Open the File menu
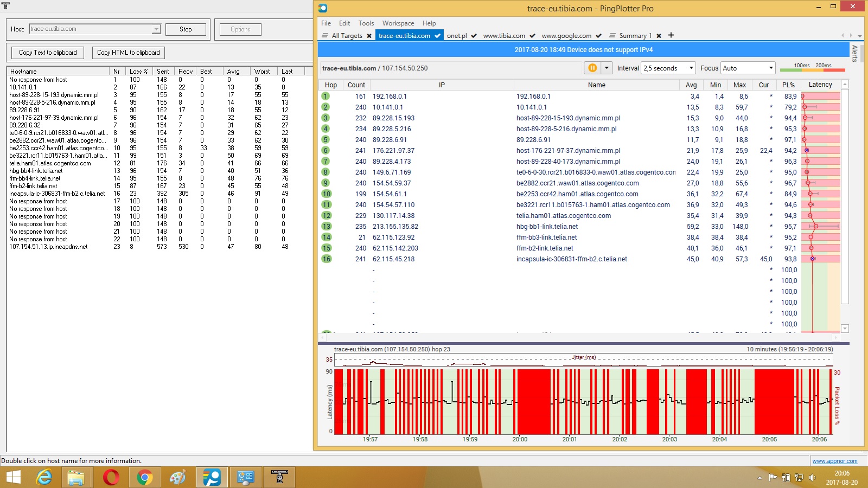 point(325,23)
